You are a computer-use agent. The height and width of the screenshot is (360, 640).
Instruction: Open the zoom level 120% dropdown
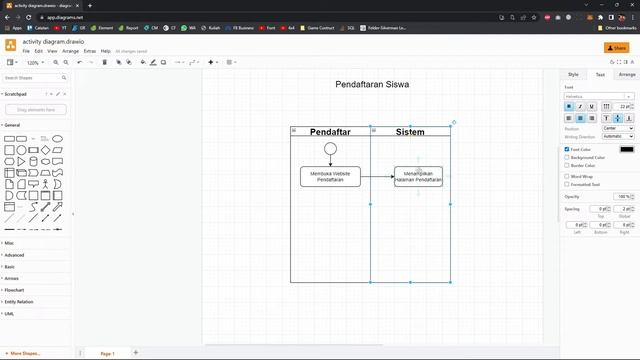click(x=35, y=63)
